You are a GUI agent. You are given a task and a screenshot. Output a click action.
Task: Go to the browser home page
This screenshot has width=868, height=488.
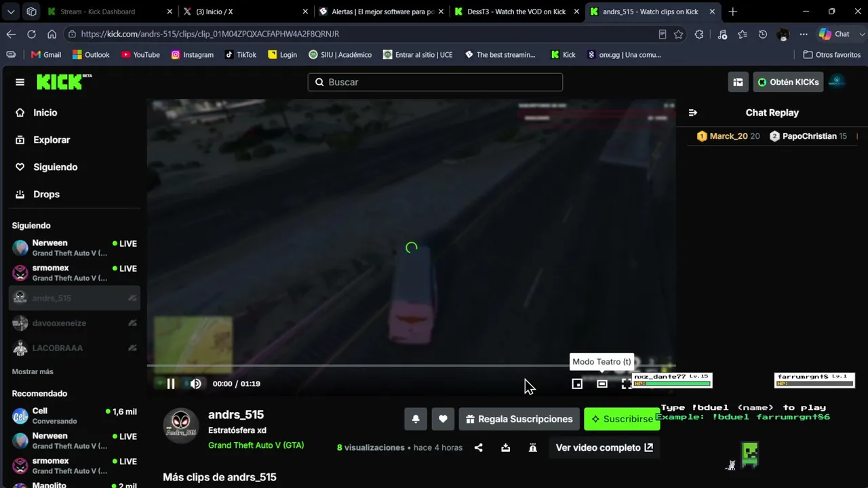click(52, 34)
